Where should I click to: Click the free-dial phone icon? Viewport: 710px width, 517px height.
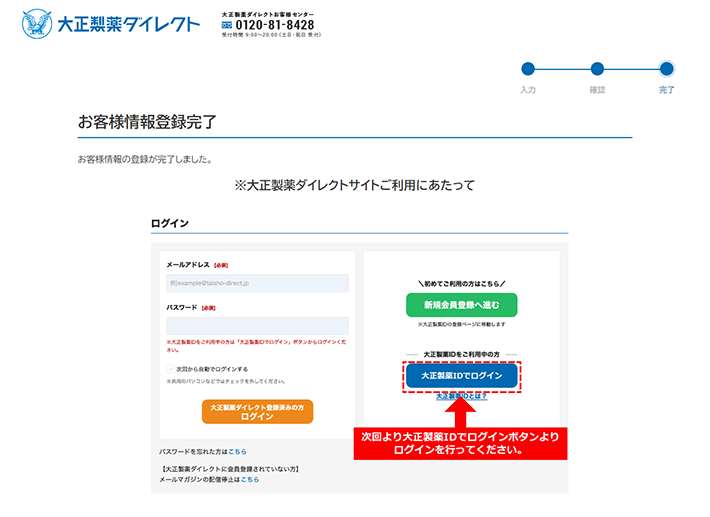pyautogui.click(x=227, y=25)
